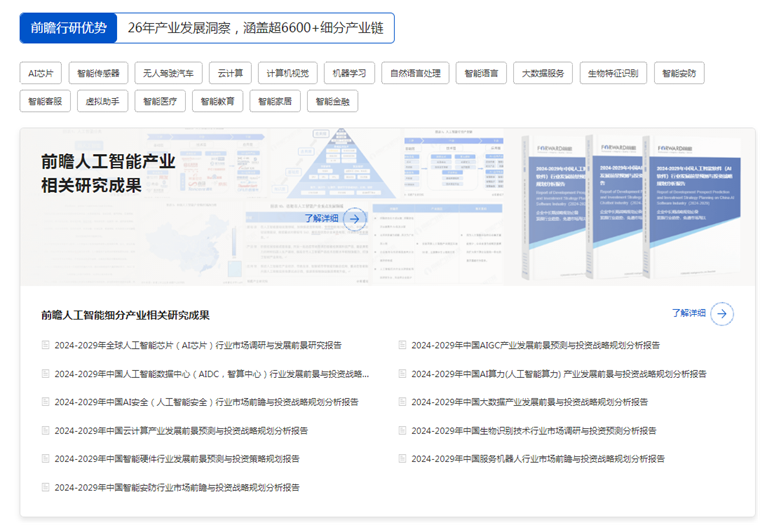Select the 生物特征识别 tag
The height and width of the screenshot is (525, 760).
pyautogui.click(x=615, y=73)
